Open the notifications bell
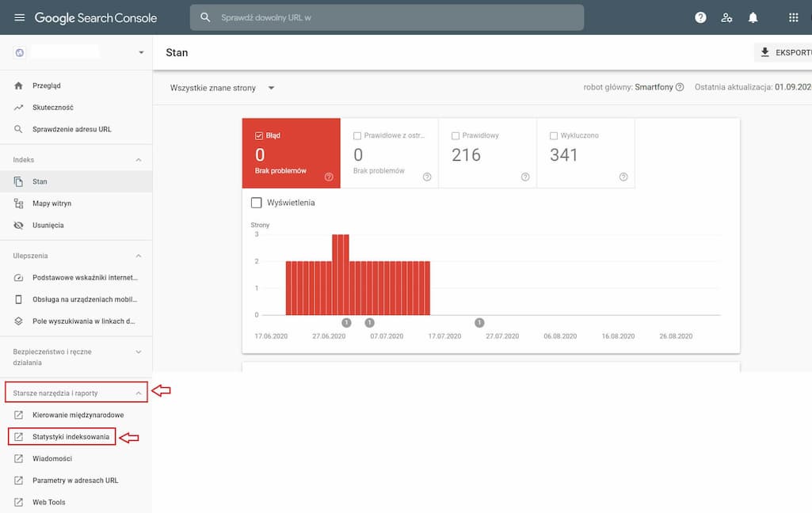The height and width of the screenshot is (513, 812). pyautogui.click(x=753, y=17)
